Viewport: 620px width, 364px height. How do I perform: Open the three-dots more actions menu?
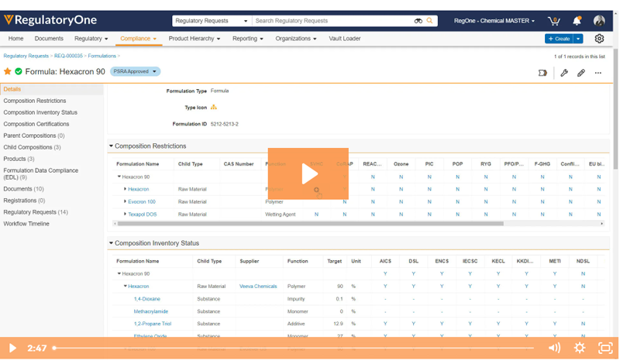[x=598, y=73]
